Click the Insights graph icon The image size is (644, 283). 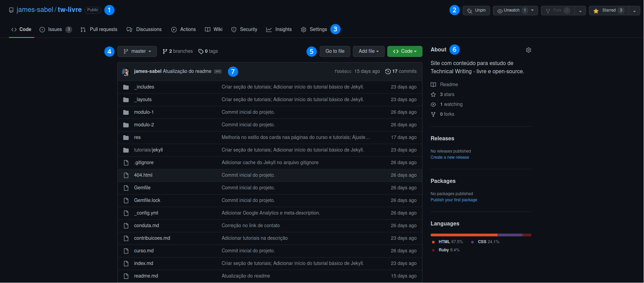click(269, 30)
